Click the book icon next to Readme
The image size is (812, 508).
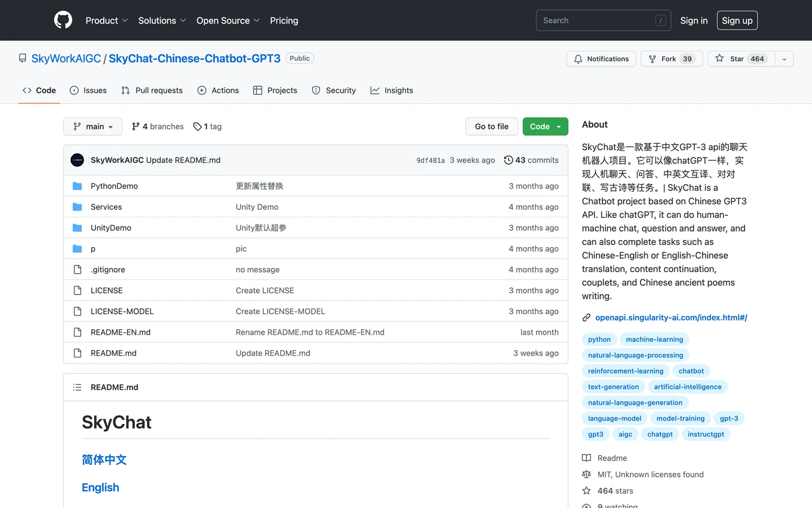(x=586, y=458)
